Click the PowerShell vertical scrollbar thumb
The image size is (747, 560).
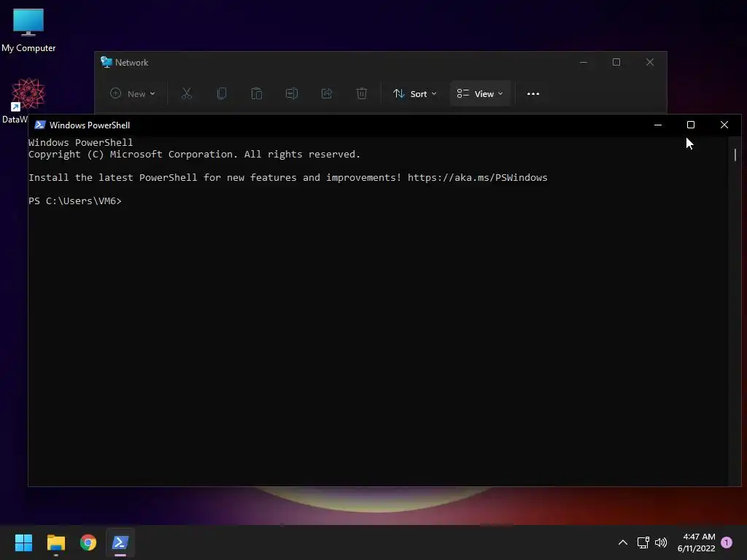coord(735,155)
